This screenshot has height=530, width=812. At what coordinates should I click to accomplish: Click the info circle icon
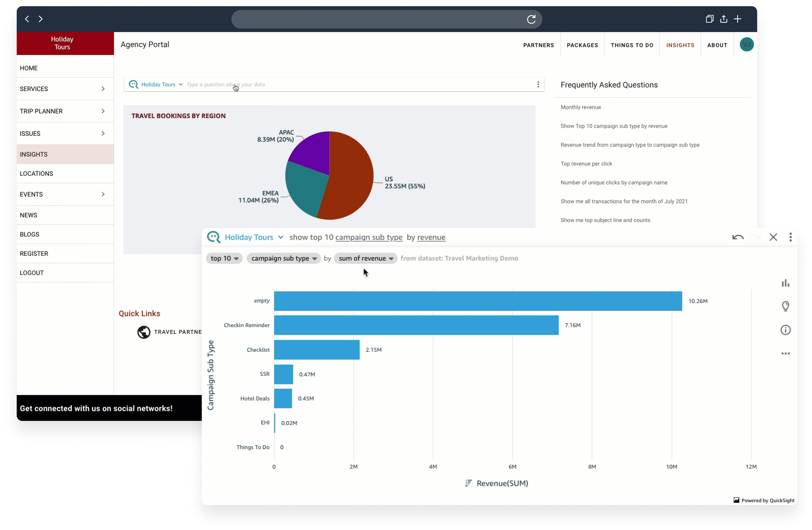[785, 330]
